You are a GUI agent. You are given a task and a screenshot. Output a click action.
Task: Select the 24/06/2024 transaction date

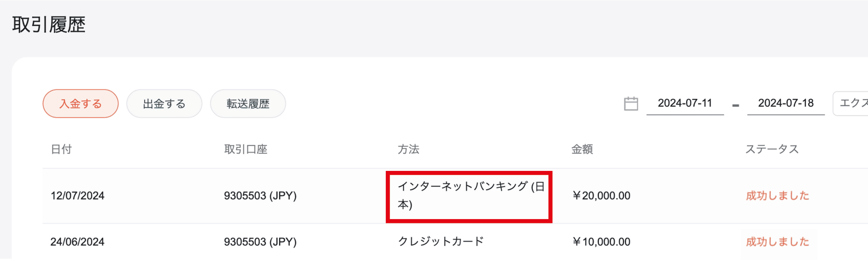click(x=78, y=242)
